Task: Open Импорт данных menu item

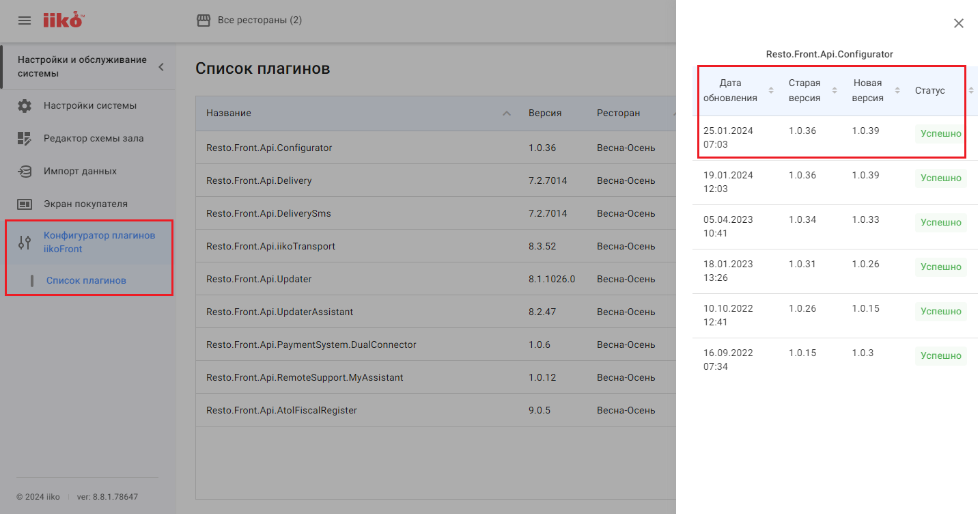Action: (80, 172)
